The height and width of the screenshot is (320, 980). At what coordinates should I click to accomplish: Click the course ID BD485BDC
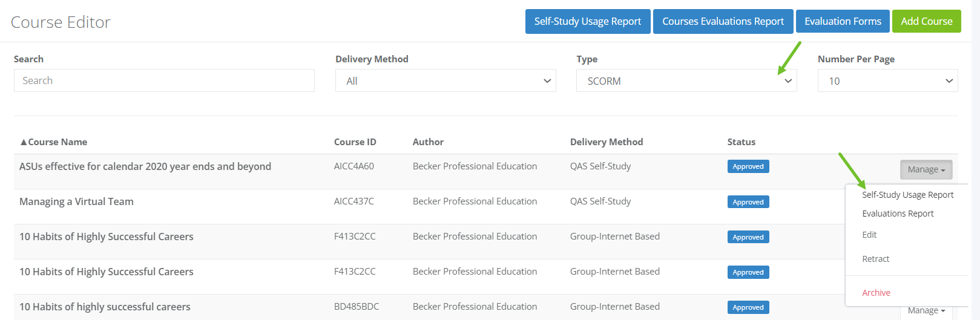[357, 307]
